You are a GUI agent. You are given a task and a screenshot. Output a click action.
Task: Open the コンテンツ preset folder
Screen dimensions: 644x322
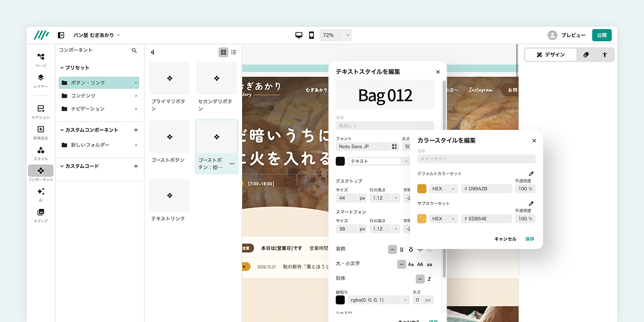pos(99,96)
